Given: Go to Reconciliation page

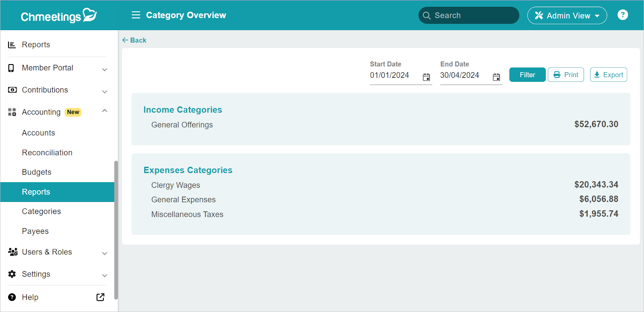Looking at the screenshot, I should pos(47,153).
